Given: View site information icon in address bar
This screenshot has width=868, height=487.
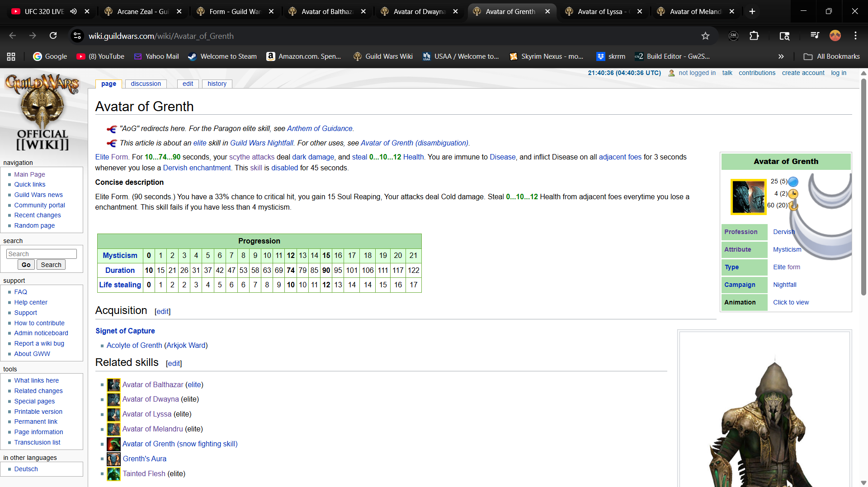Looking at the screenshot, I should pos(77,36).
